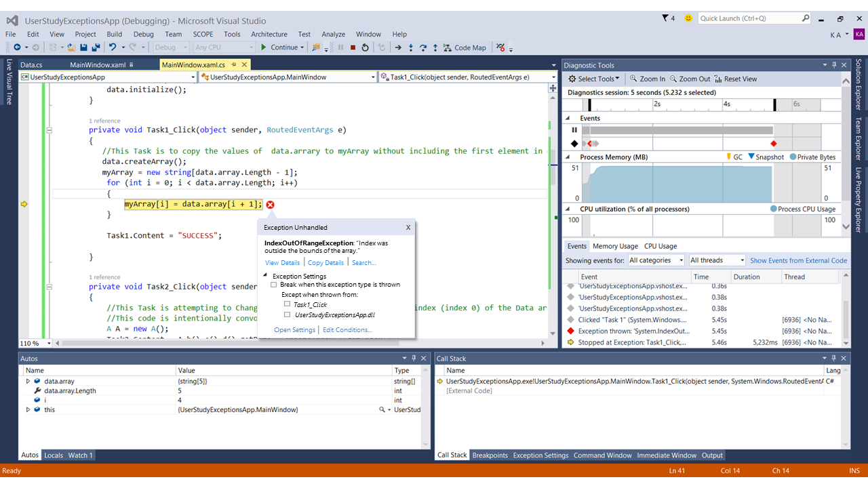
Task: Click the Break All pause icon in toolbar
Action: click(x=340, y=47)
